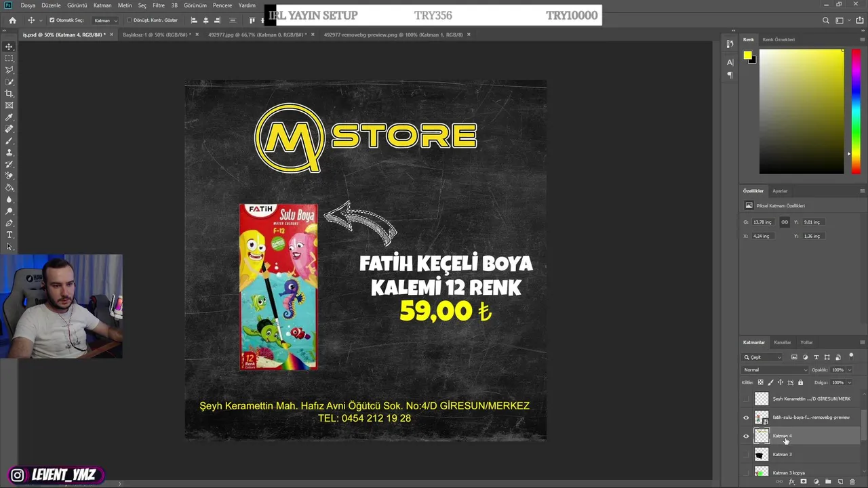Select the Eyedropper tool

(9, 117)
